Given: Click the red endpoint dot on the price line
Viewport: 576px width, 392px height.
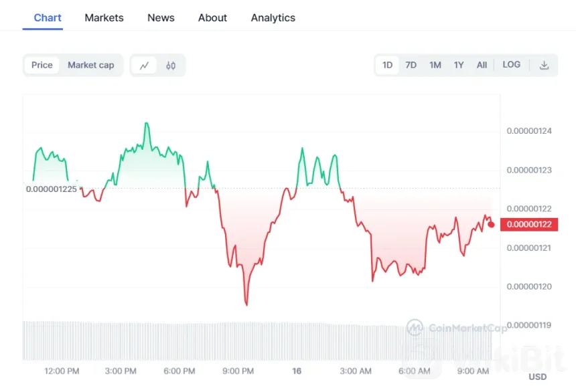Looking at the screenshot, I should [491, 224].
